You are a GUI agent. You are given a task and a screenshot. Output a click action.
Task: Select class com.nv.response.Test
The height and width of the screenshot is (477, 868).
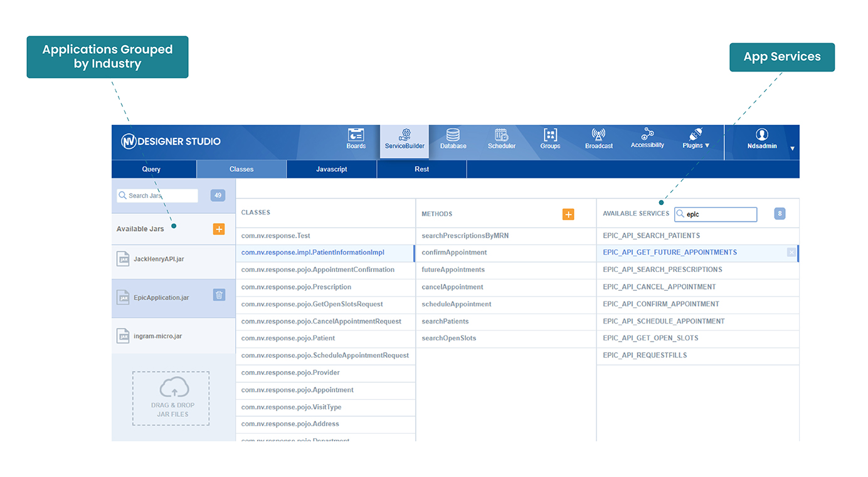[x=325, y=236]
